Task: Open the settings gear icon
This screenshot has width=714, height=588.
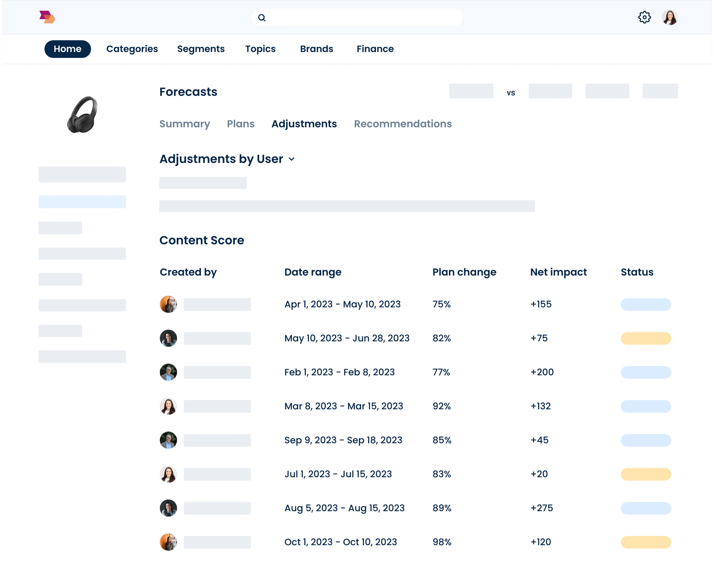Action: [x=644, y=17]
